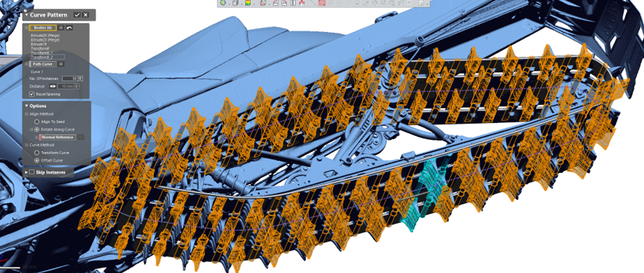Confirm Curve Pattern with the checkmark button
Image resolution: width=644 pixels, height=273 pixels.
(x=77, y=15)
